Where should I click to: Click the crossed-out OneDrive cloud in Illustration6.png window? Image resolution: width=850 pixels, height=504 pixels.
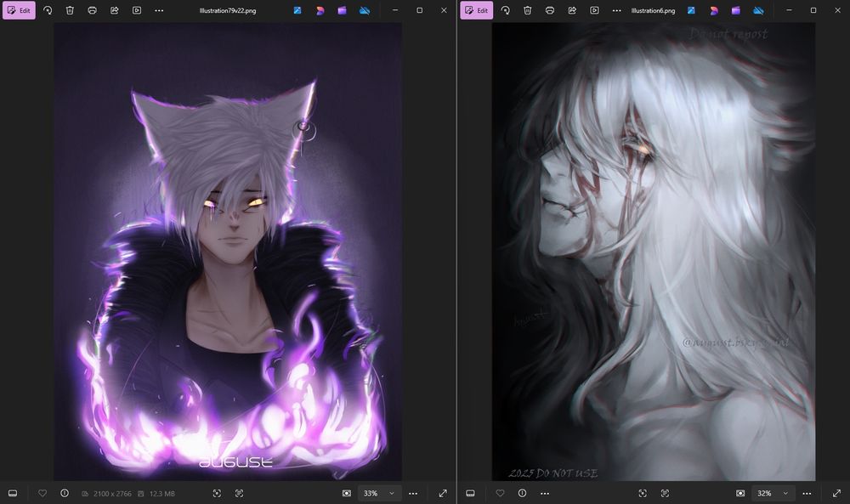pos(758,10)
